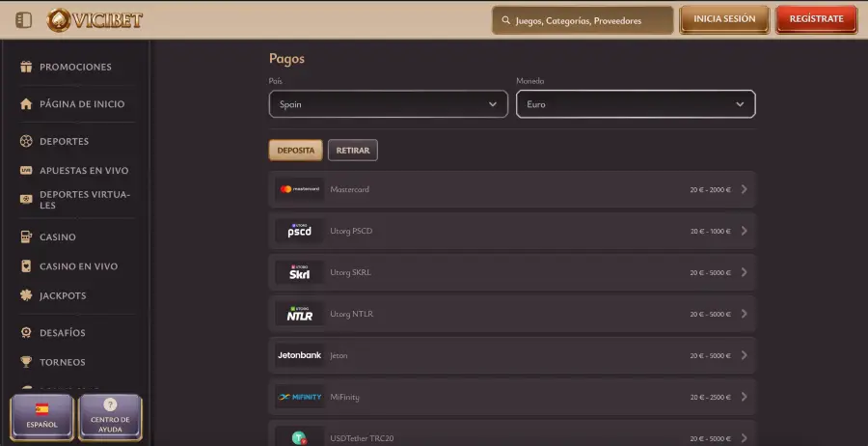Click the Promociones gift icon

(26, 67)
